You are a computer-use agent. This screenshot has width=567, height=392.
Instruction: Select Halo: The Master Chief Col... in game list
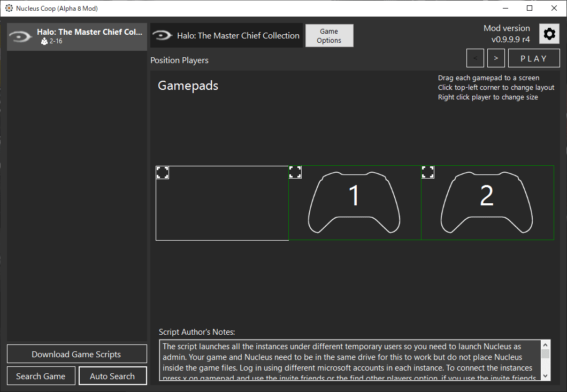[x=77, y=36]
